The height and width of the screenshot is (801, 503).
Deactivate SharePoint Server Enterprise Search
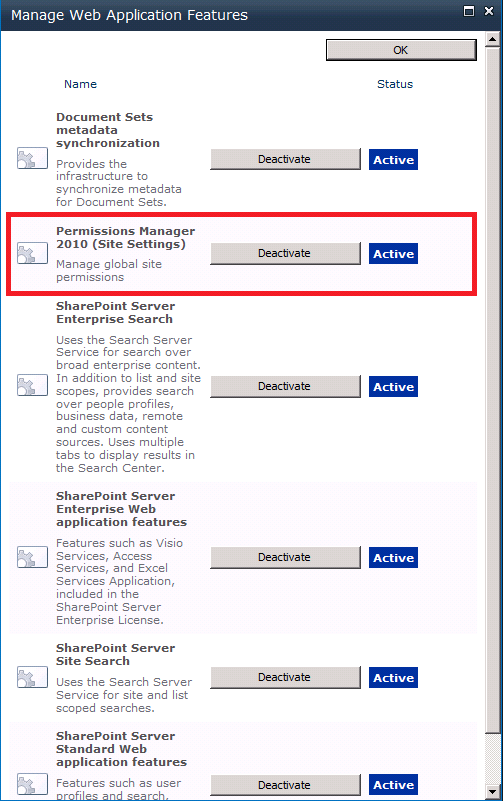point(285,386)
